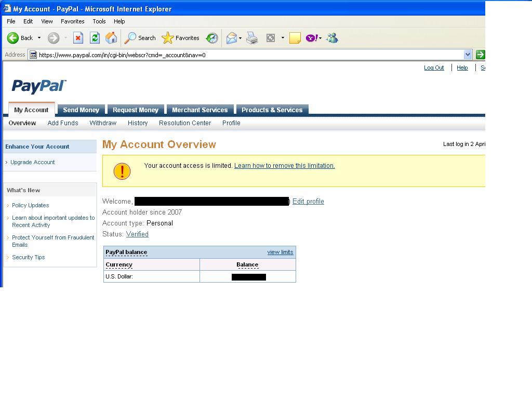Expand the Forward button history dropdown

pos(65,37)
